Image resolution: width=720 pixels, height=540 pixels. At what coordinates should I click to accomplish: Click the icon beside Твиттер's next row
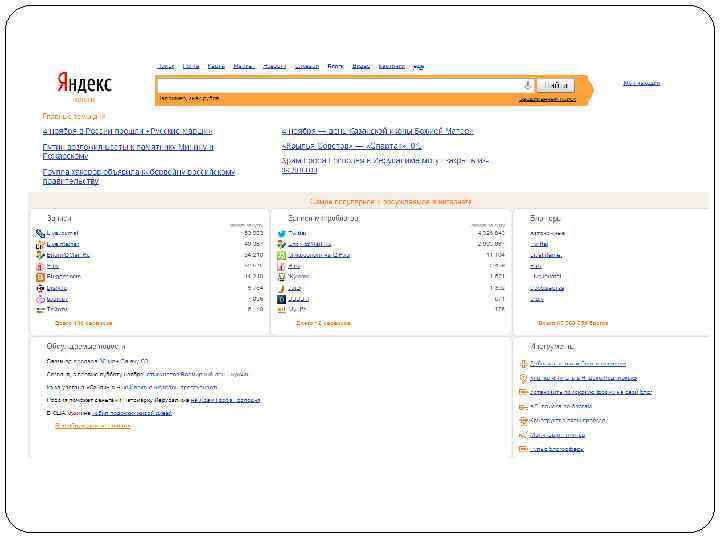(281, 244)
